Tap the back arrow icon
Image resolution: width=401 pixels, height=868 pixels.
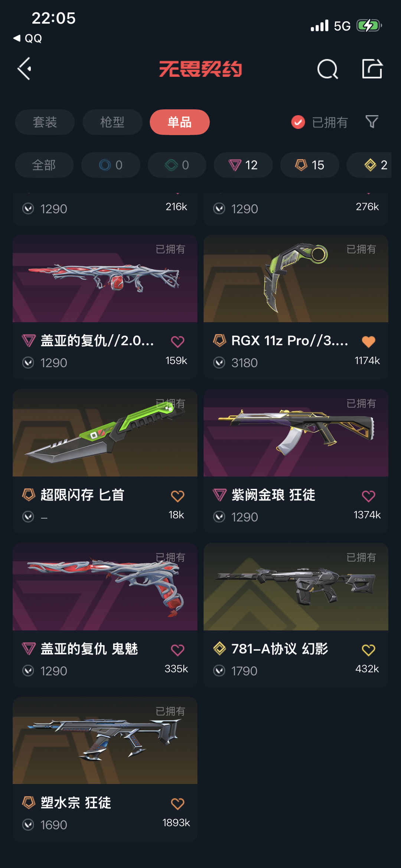[x=25, y=69]
